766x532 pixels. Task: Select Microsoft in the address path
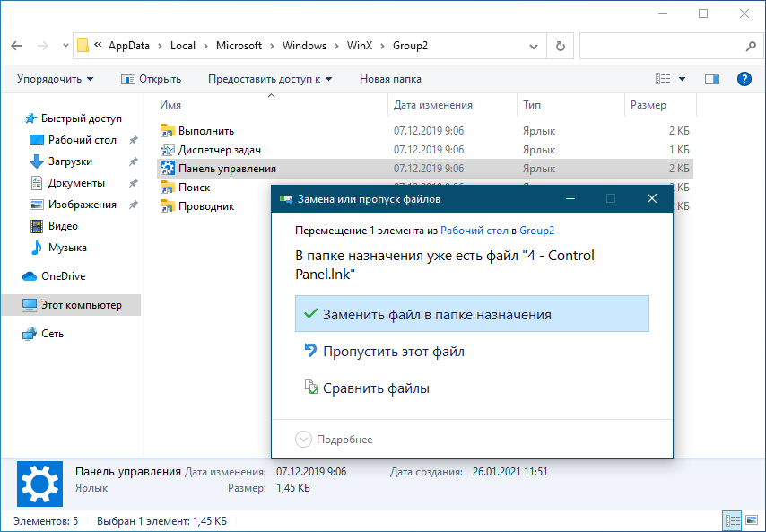pyautogui.click(x=239, y=46)
